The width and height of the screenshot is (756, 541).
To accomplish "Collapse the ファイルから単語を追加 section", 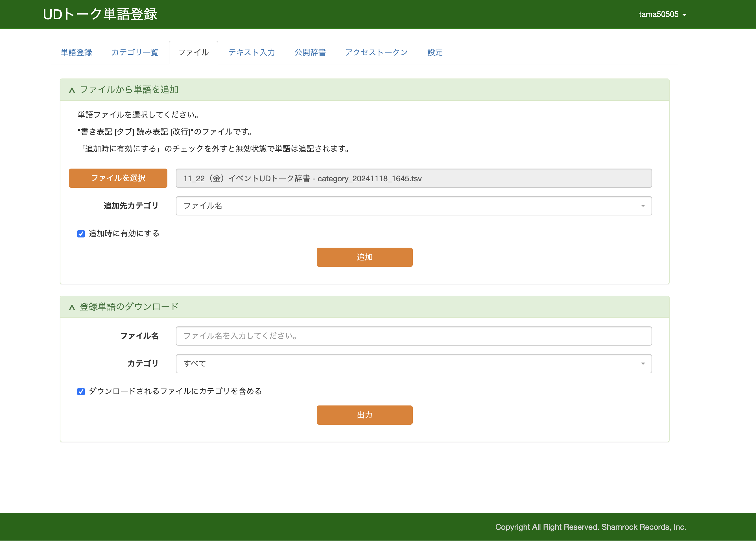I will (x=72, y=90).
